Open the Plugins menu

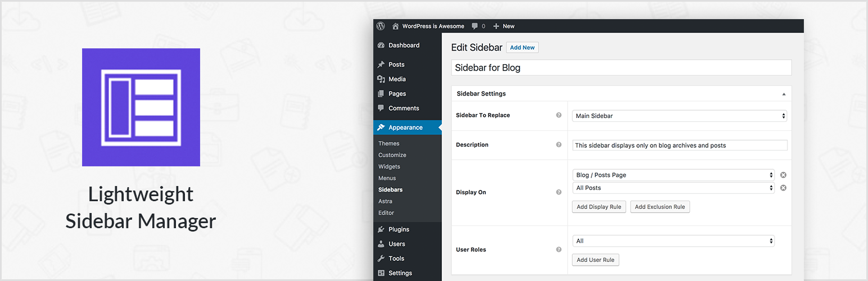coord(399,229)
